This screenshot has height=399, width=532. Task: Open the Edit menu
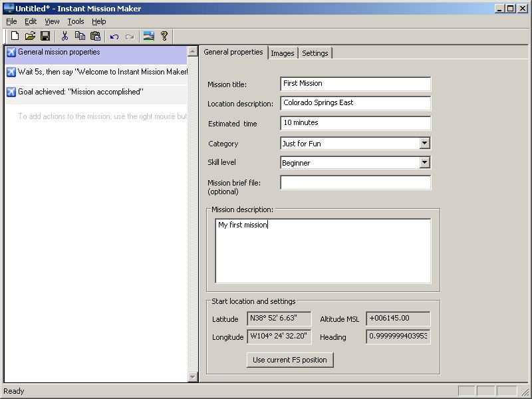pyautogui.click(x=31, y=22)
